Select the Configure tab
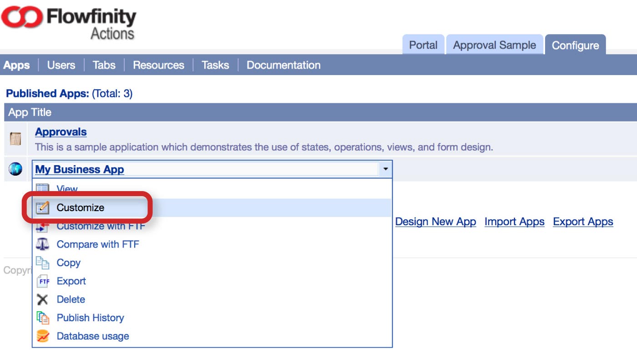The width and height of the screenshot is (637, 364). [575, 45]
